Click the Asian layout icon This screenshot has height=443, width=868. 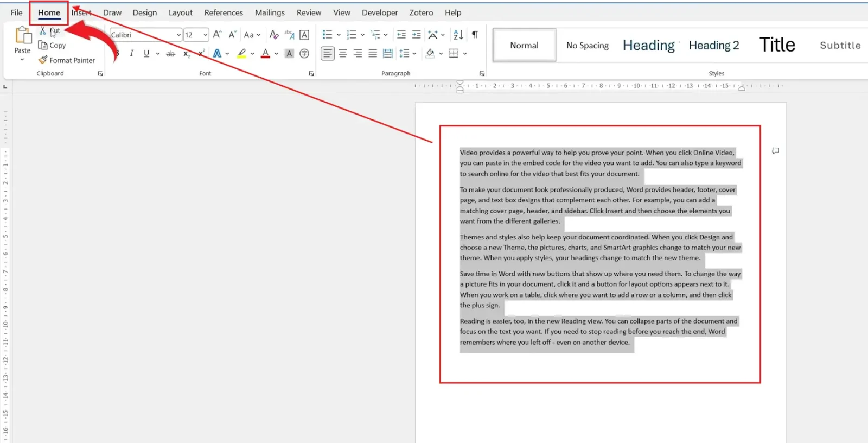[432, 35]
